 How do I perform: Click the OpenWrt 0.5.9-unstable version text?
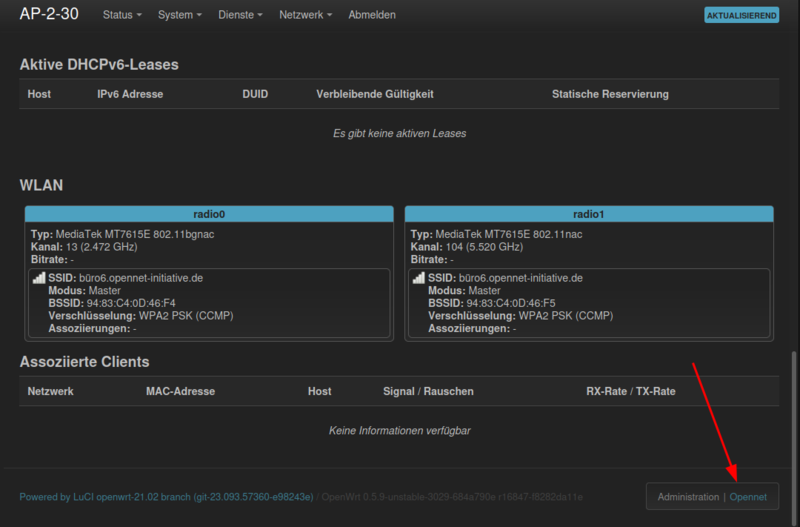452,497
